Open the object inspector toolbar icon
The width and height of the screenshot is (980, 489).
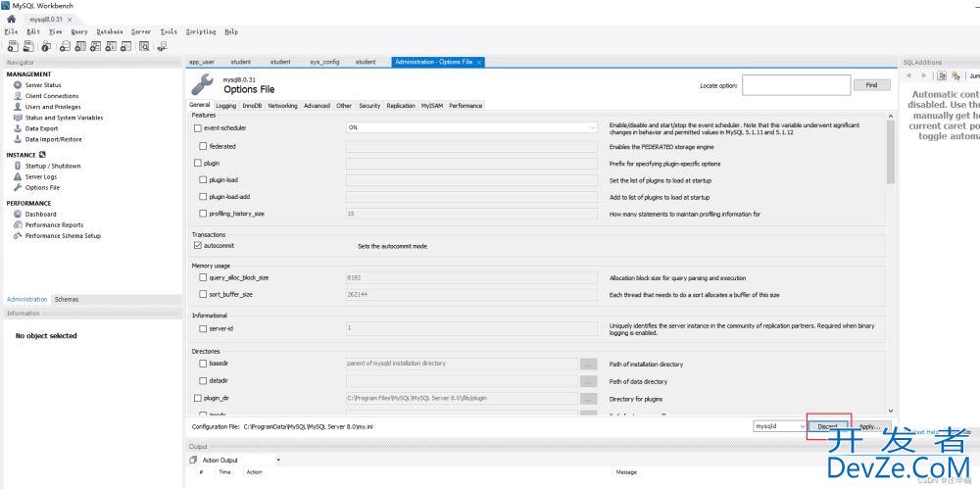click(46, 46)
